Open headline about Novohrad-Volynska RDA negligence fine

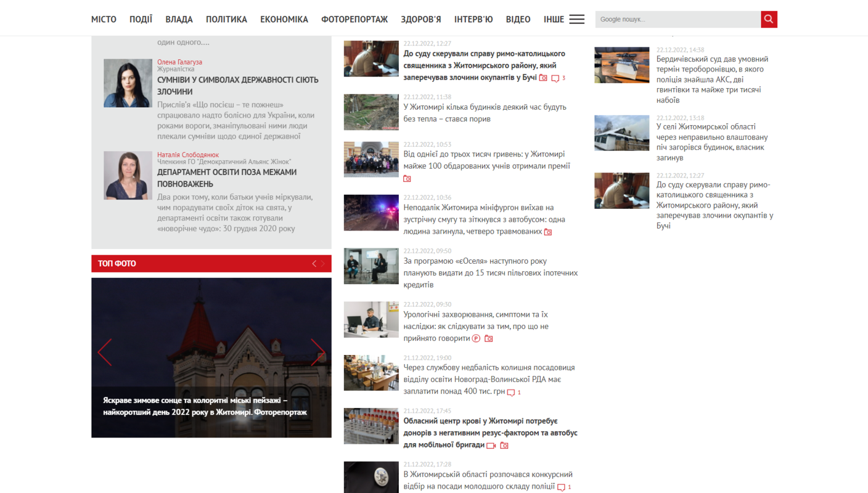click(x=489, y=380)
